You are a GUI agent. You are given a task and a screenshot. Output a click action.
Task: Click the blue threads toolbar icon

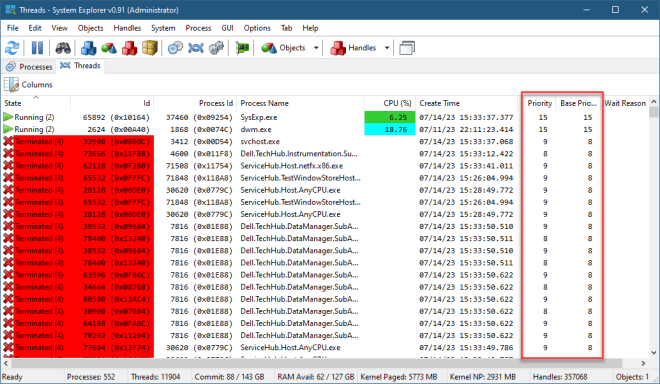tap(196, 48)
